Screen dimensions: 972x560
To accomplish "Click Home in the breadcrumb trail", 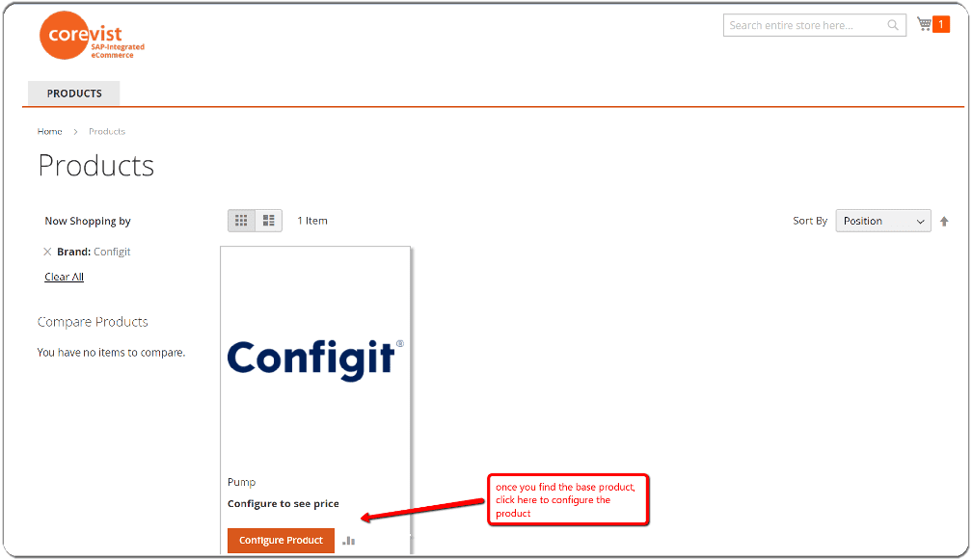I will 49,131.
